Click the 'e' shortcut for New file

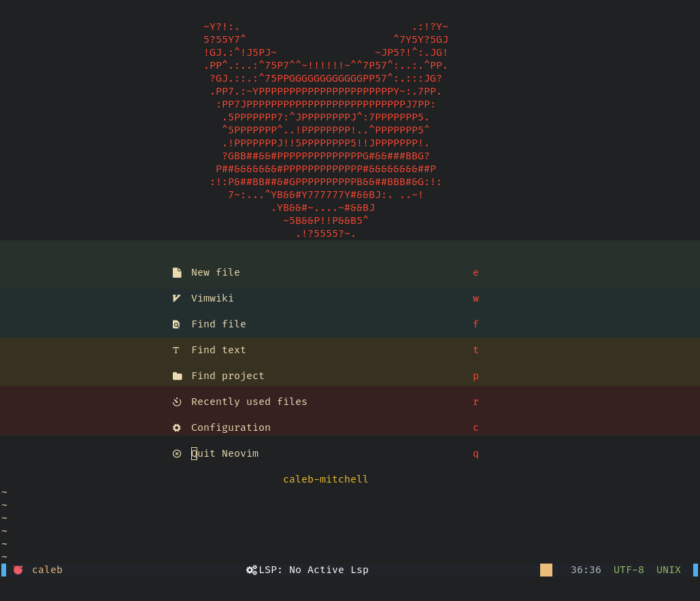tap(476, 272)
